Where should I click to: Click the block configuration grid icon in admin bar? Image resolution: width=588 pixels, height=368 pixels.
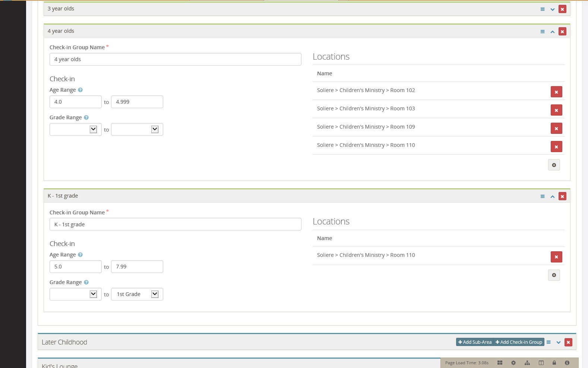[x=500, y=363]
